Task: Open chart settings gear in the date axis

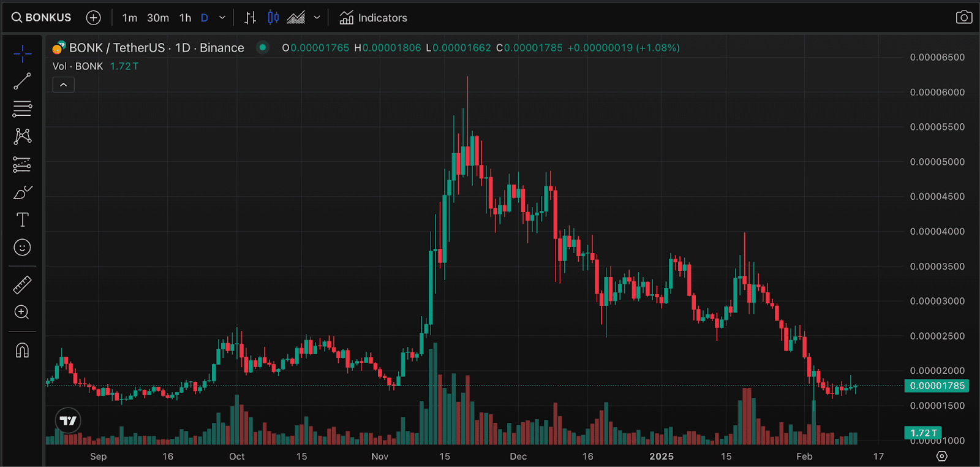Action: (942, 456)
